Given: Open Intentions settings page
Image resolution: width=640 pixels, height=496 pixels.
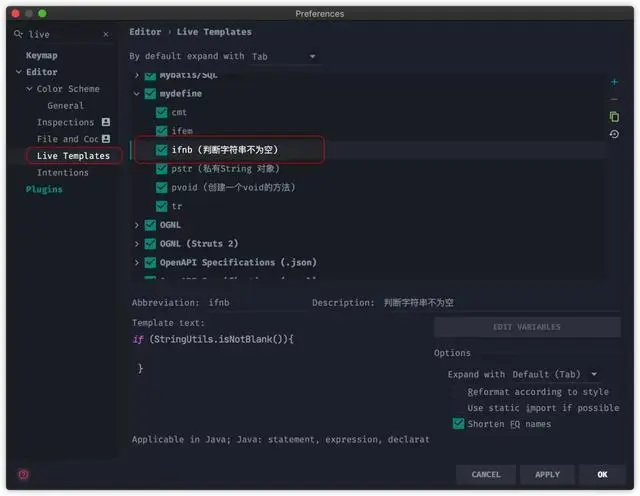Looking at the screenshot, I should pyautogui.click(x=62, y=173).
